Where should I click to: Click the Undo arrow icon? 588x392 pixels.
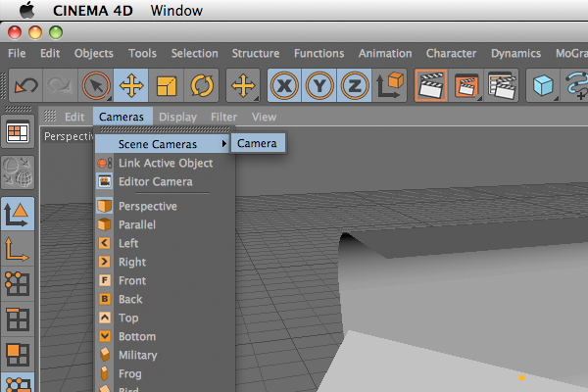click(25, 85)
